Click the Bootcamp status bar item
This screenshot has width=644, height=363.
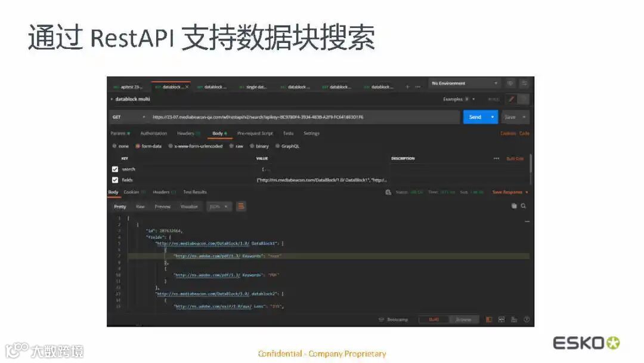pos(394,319)
